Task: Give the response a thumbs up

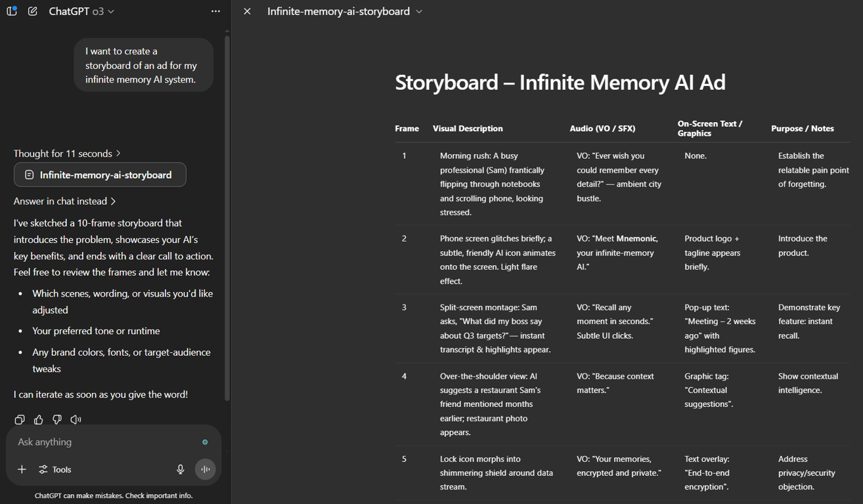Action: click(x=38, y=419)
